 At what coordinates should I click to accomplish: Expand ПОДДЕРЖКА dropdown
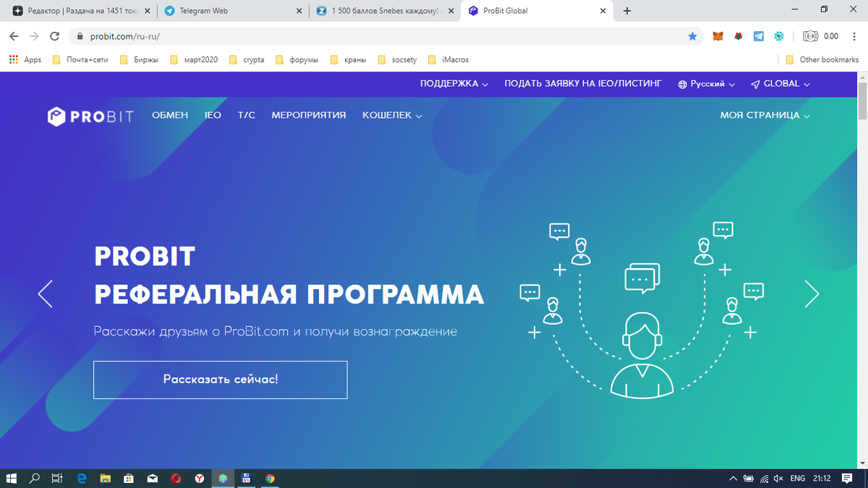(x=454, y=84)
